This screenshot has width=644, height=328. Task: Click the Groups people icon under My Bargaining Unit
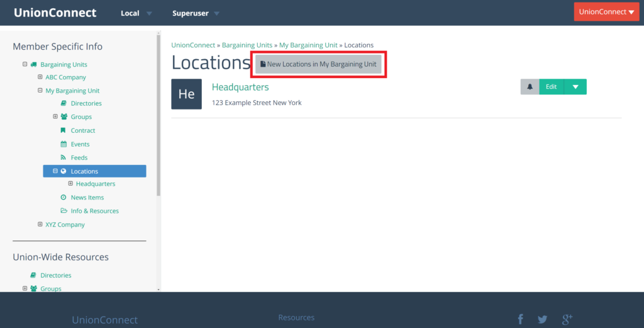click(x=64, y=116)
